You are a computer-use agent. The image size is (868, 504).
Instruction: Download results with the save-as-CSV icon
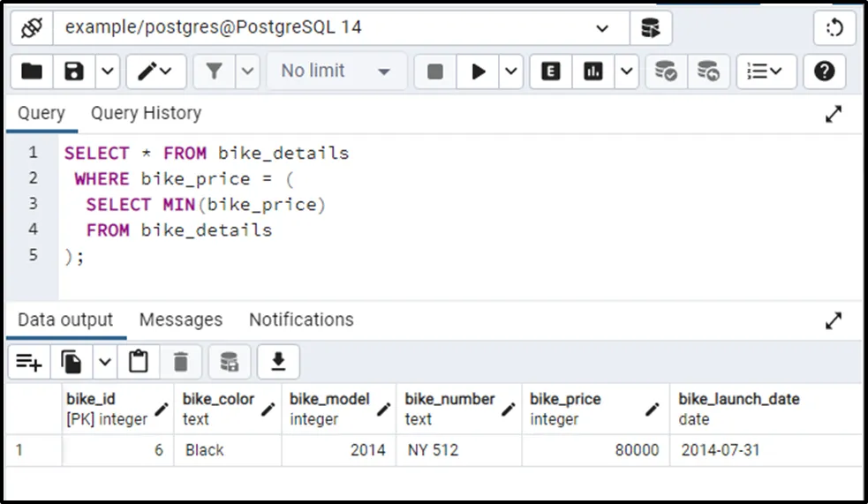click(278, 362)
